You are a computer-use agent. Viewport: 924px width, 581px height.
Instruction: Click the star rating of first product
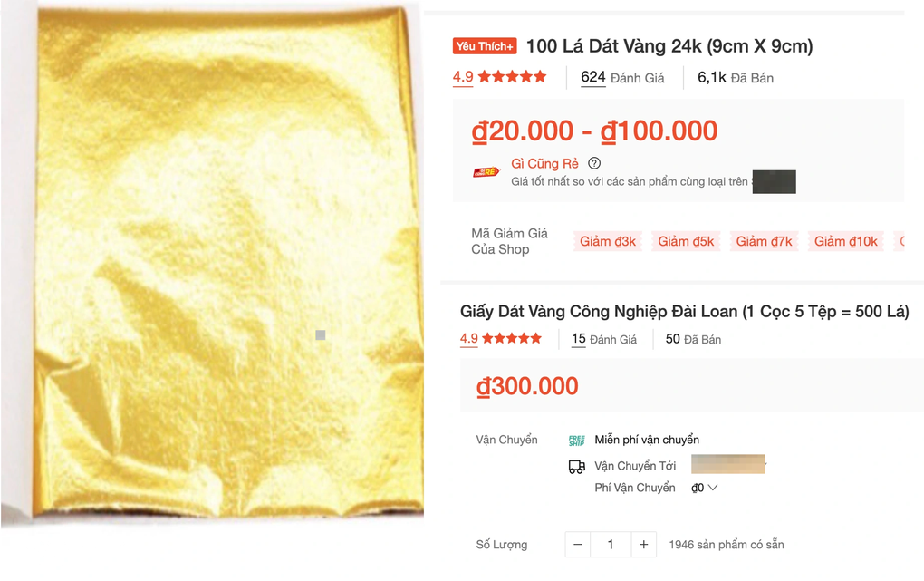[512, 77]
